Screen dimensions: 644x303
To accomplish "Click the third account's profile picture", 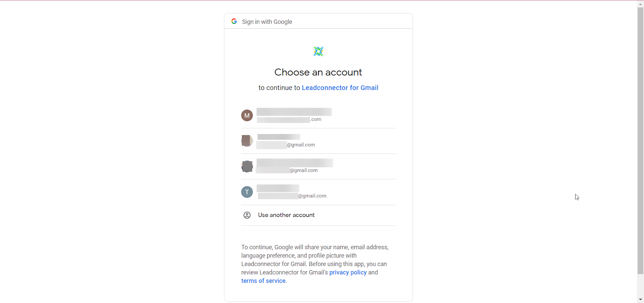I will [x=247, y=166].
